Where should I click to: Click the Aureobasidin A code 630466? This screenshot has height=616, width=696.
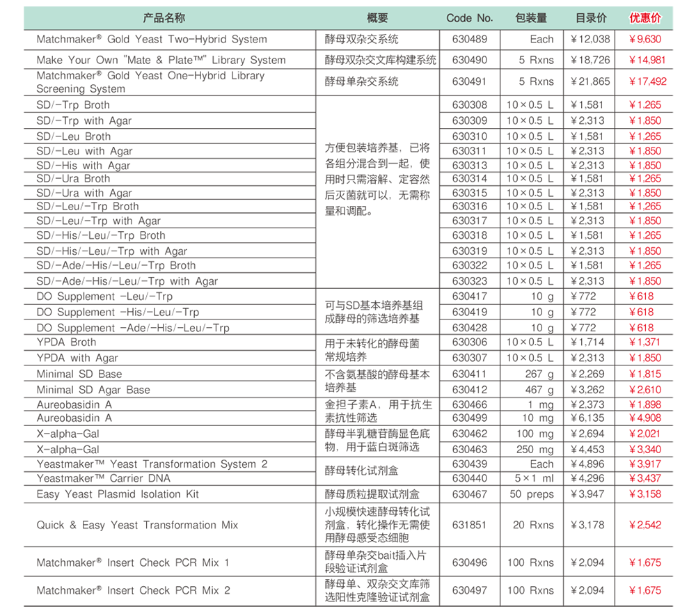[470, 404]
